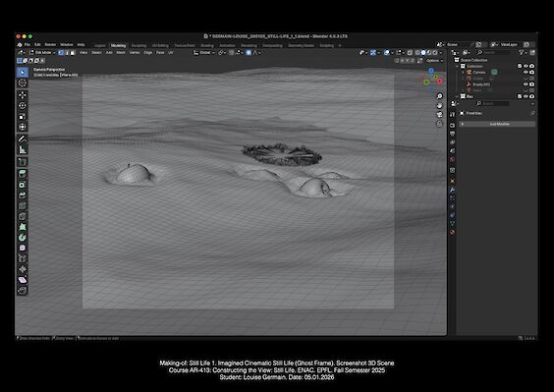554x392 pixels.
Task: Open the Modifiers wrench properties tab
Action: click(x=453, y=190)
